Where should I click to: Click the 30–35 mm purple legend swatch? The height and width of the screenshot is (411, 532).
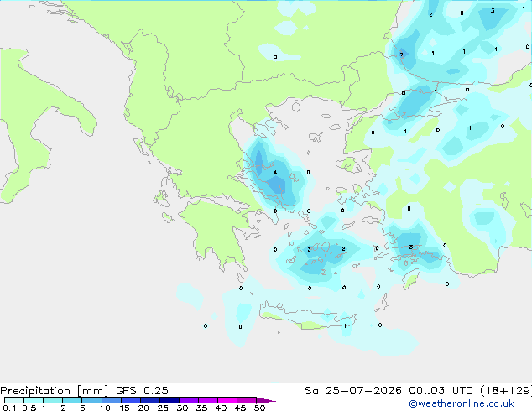[189, 400]
